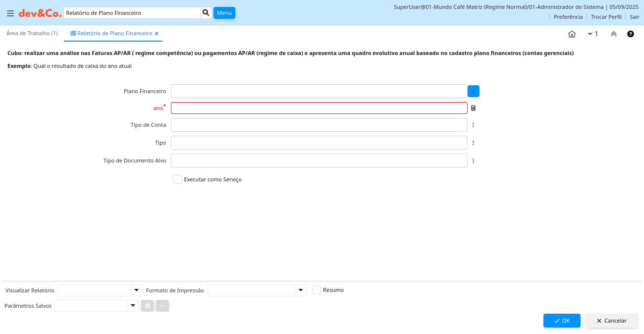Toggle the Resumo checkbox
The height and width of the screenshot is (334, 644).
click(x=317, y=290)
